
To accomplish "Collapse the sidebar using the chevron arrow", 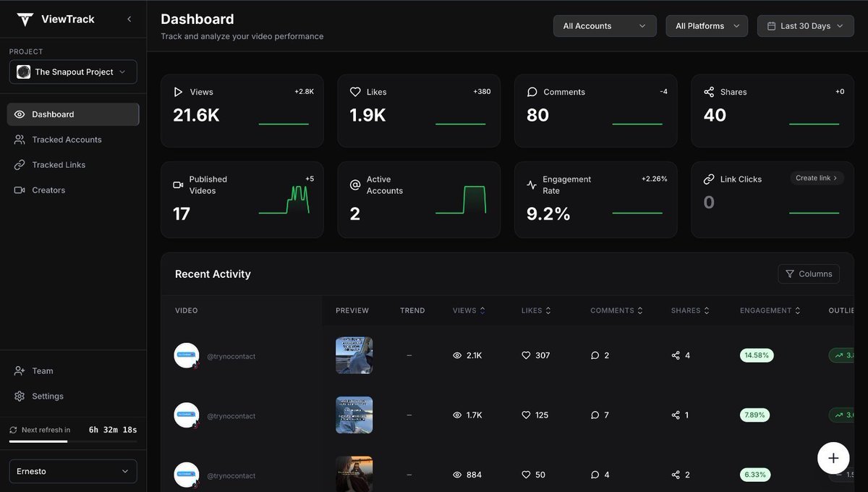I will [129, 19].
